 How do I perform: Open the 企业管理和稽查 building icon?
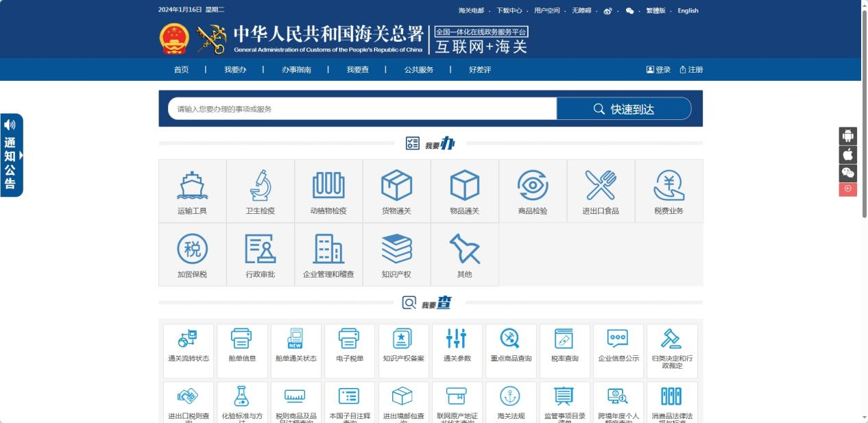[328, 249]
